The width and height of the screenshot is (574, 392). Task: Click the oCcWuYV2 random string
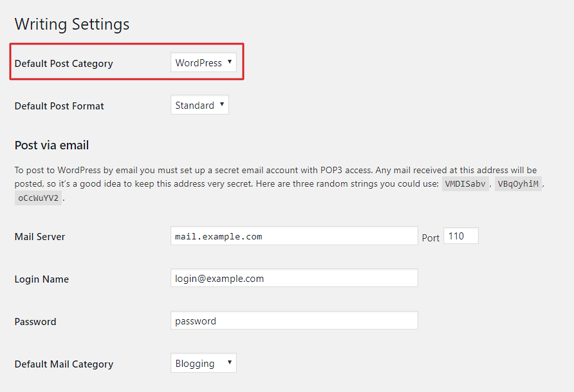pyautogui.click(x=38, y=198)
